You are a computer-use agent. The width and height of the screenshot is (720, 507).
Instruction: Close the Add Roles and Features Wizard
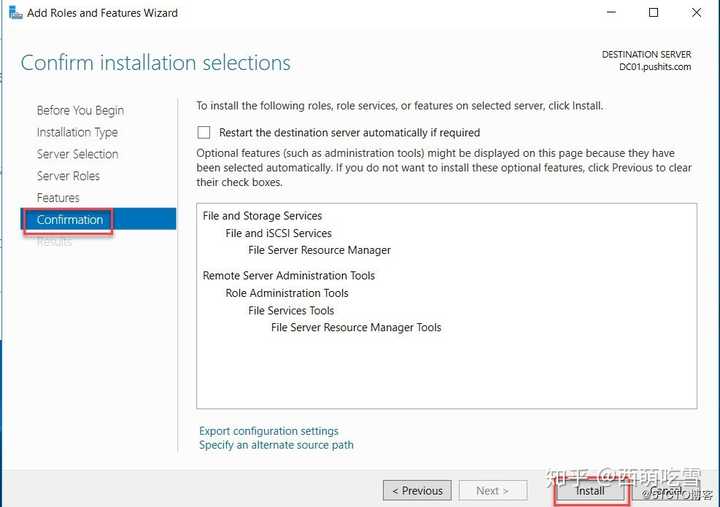(x=696, y=12)
